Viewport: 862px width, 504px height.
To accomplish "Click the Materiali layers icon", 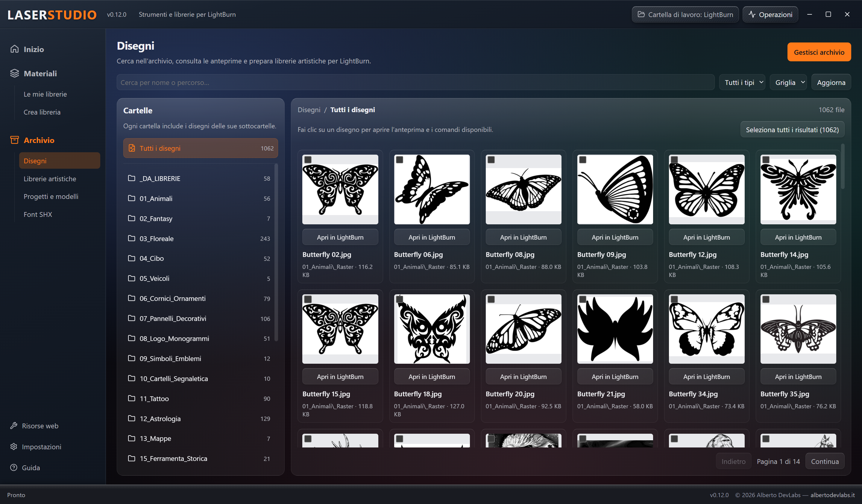I will (14, 73).
